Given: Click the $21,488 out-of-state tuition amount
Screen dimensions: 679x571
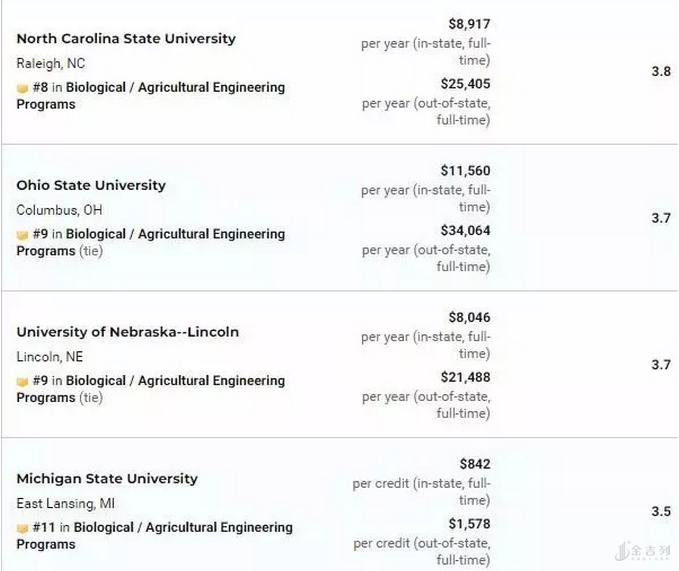Looking at the screenshot, I should tap(465, 377).
